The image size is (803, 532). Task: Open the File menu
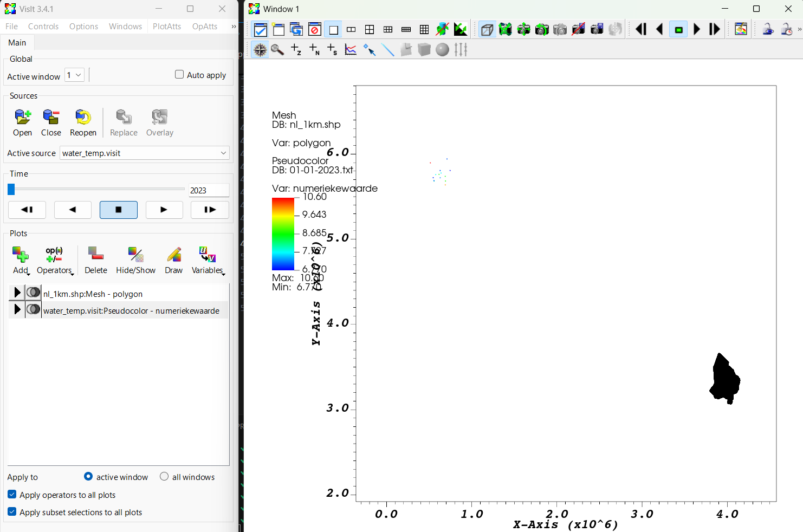[x=11, y=27]
